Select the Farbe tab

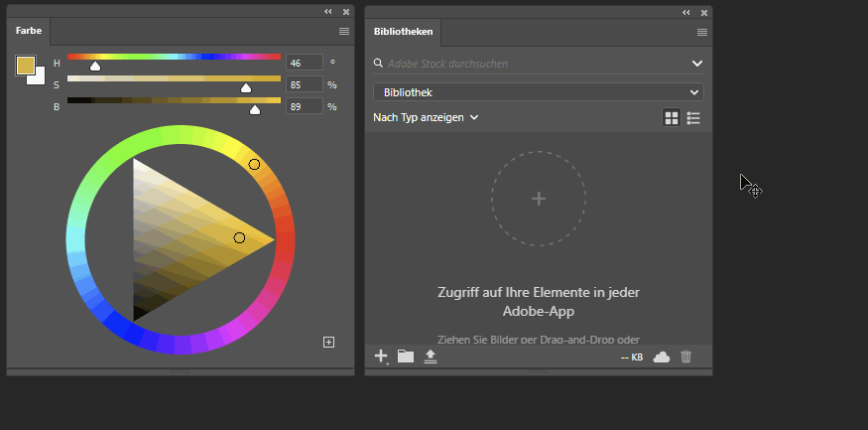coord(29,31)
